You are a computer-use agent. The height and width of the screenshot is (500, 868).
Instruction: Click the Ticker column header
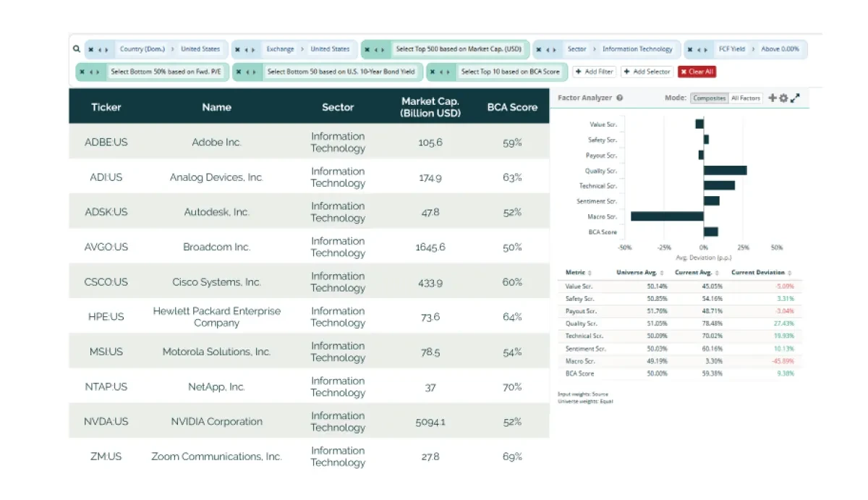pyautogui.click(x=106, y=107)
